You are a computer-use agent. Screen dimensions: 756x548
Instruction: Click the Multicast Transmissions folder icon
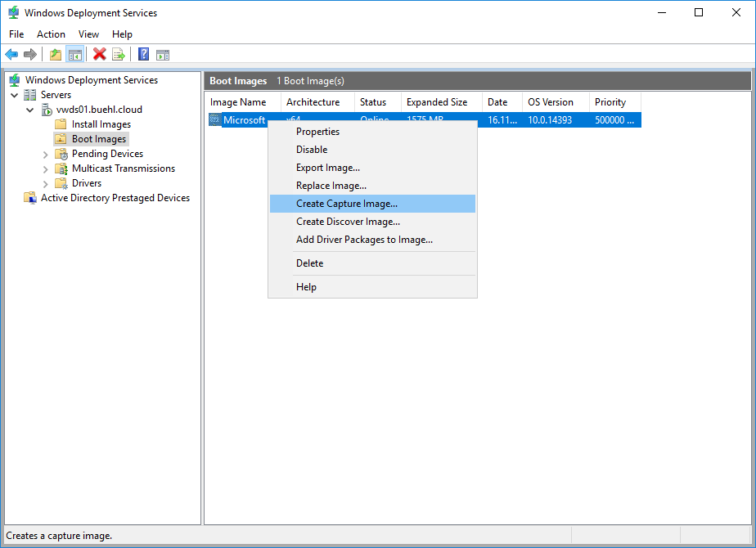coord(61,168)
